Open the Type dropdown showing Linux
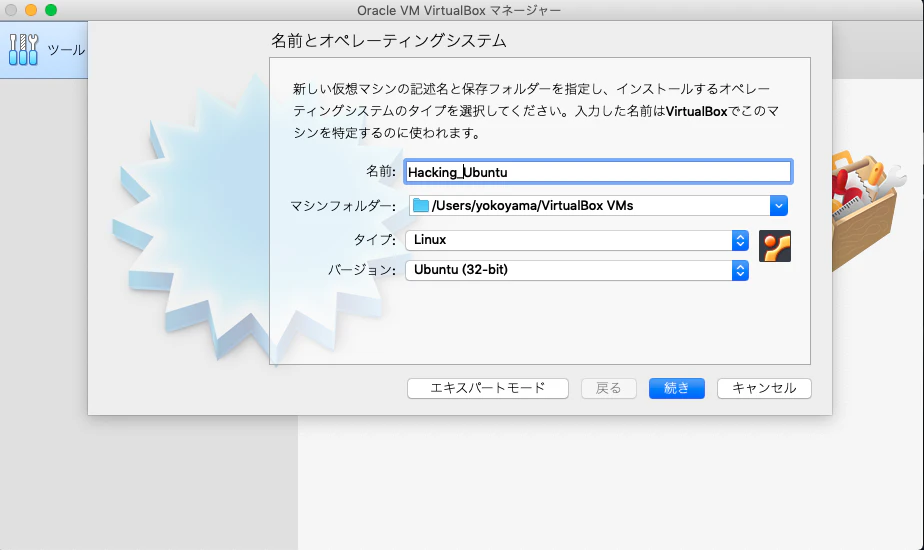924x550 pixels. pos(577,240)
